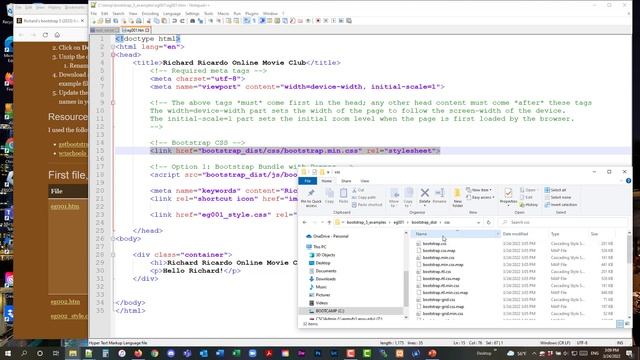Open the New item dropdown in Explorer ribbon

pyautogui.click(x=479, y=190)
